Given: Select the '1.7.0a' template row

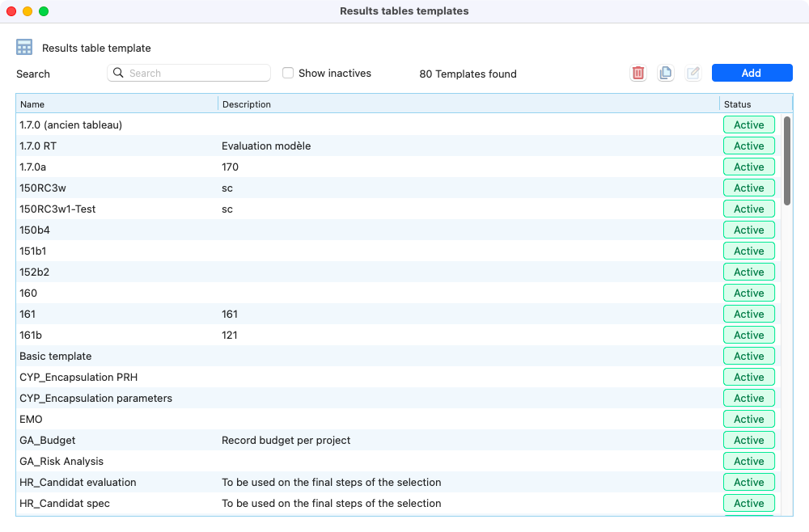Looking at the screenshot, I should tap(398, 167).
